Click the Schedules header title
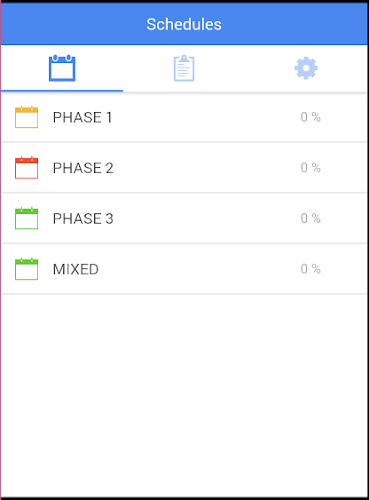The height and width of the screenshot is (500, 369). (184, 24)
